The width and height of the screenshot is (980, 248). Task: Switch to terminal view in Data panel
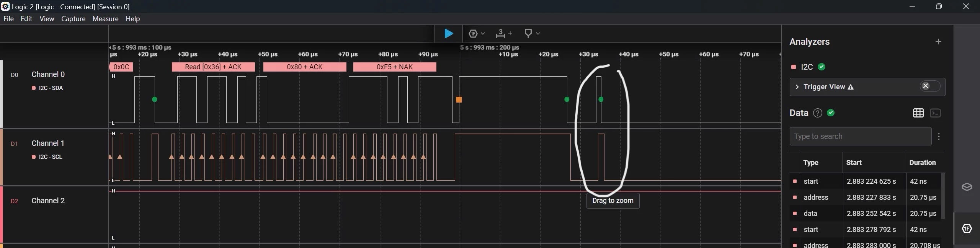[x=935, y=113]
